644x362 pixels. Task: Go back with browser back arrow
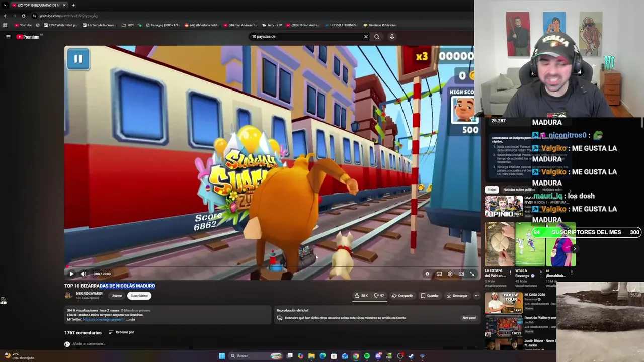(6, 16)
